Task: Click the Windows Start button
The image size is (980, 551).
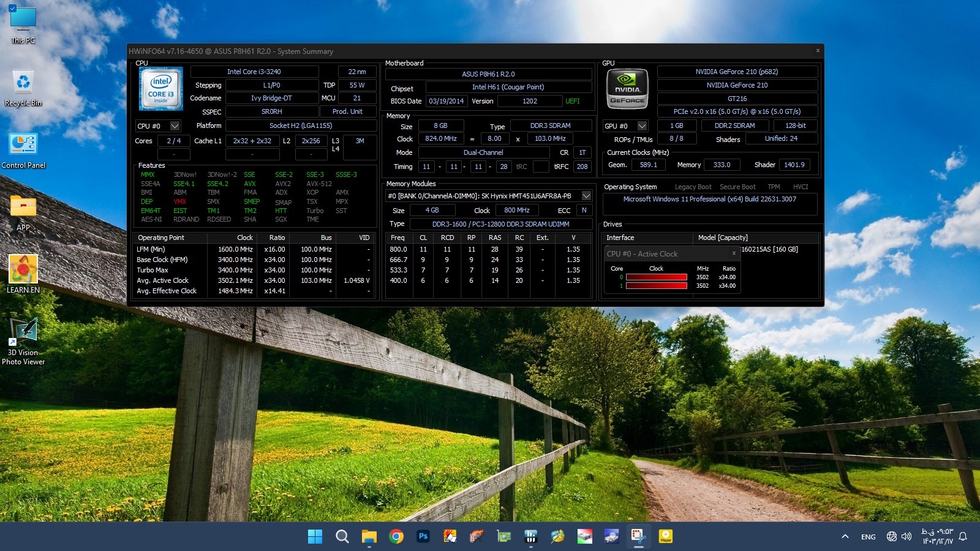Action: click(315, 537)
